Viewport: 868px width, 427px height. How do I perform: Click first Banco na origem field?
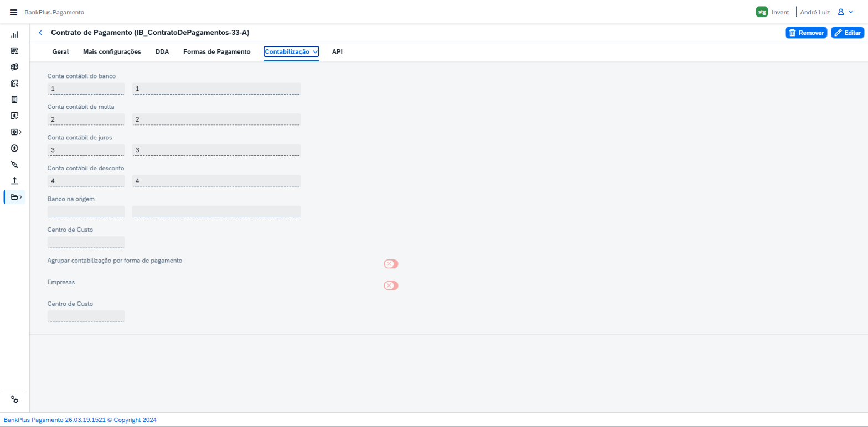[86, 211]
